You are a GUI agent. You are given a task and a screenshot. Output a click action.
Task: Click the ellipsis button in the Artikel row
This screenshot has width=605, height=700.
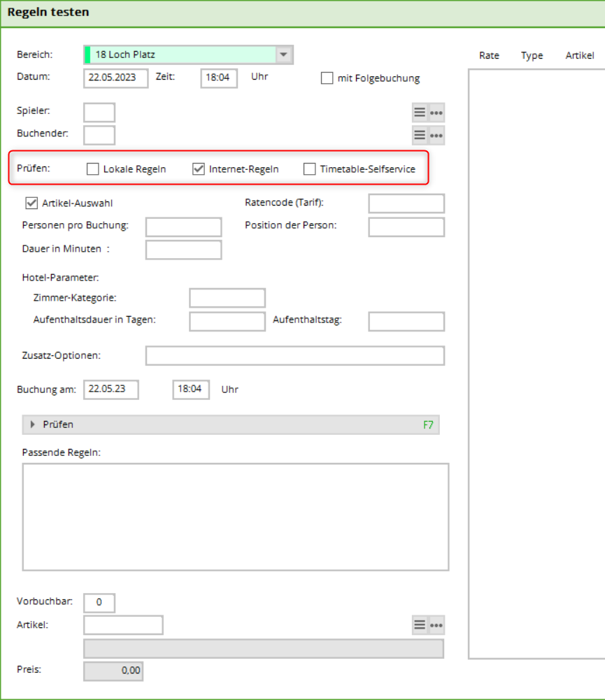[436, 625]
